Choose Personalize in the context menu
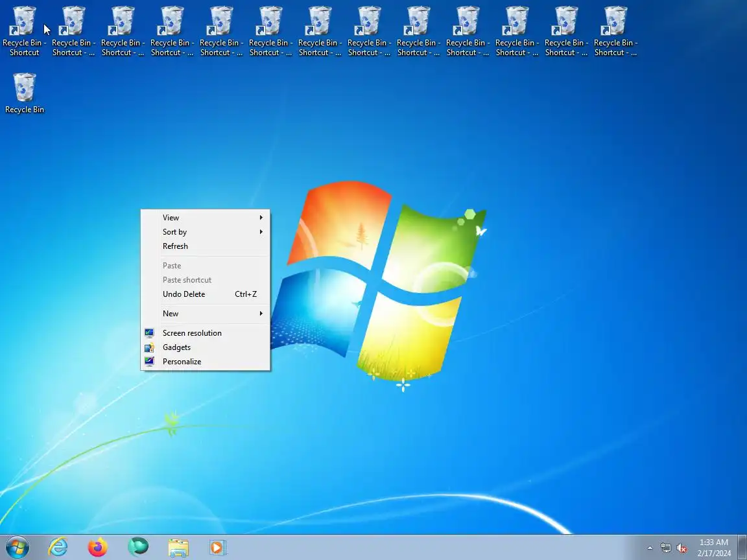747x560 pixels. (206, 362)
